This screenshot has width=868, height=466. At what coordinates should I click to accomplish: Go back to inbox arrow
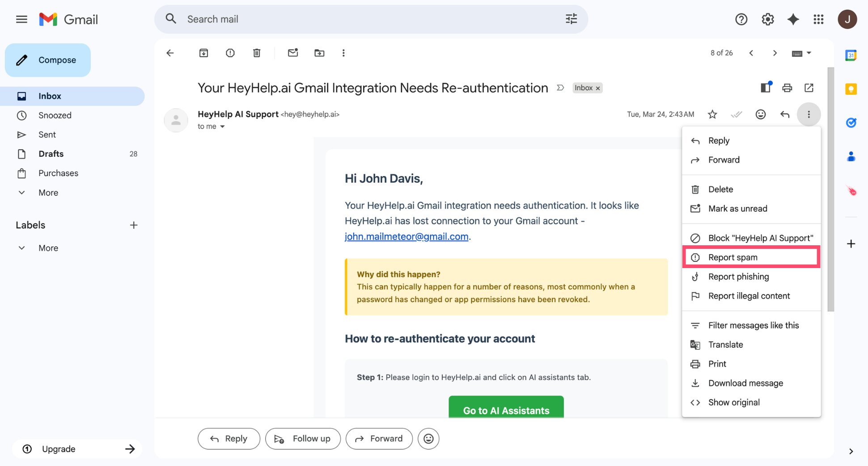[x=170, y=53]
